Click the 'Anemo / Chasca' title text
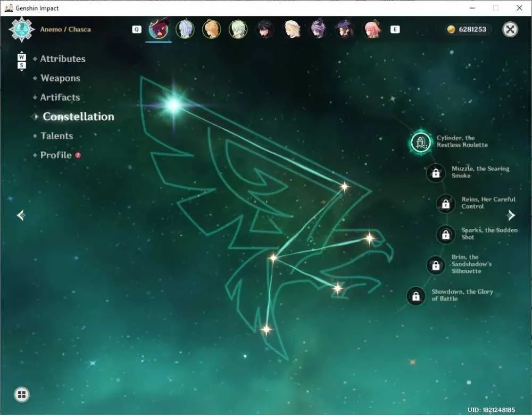 coord(65,29)
